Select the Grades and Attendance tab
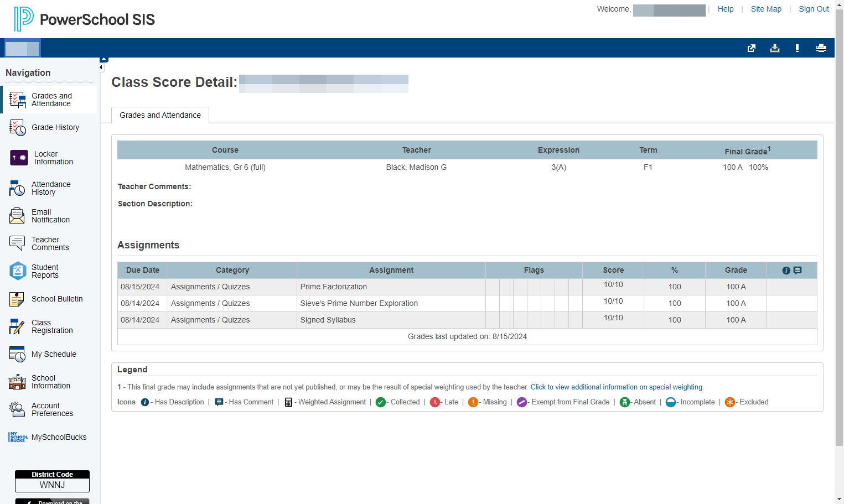The image size is (844, 504). pos(160,115)
